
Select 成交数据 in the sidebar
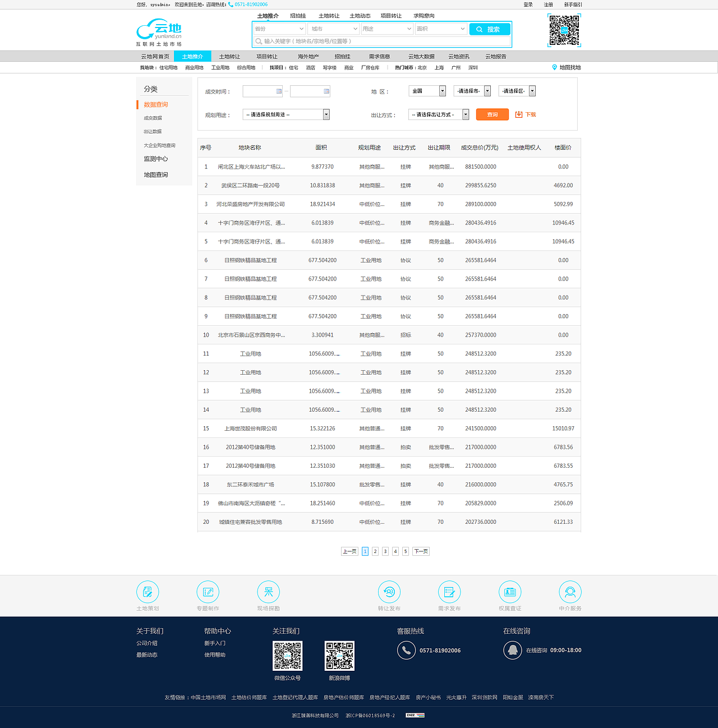[153, 118]
